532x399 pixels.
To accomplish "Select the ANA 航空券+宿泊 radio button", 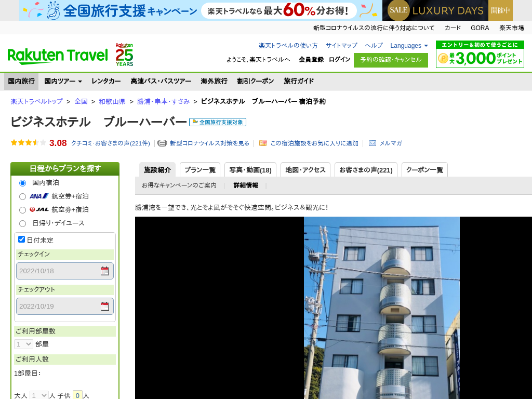I will pos(22,196).
